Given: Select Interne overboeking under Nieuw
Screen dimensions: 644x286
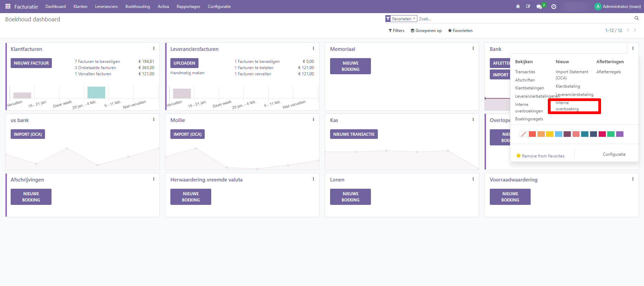Looking at the screenshot, I should (567, 106).
